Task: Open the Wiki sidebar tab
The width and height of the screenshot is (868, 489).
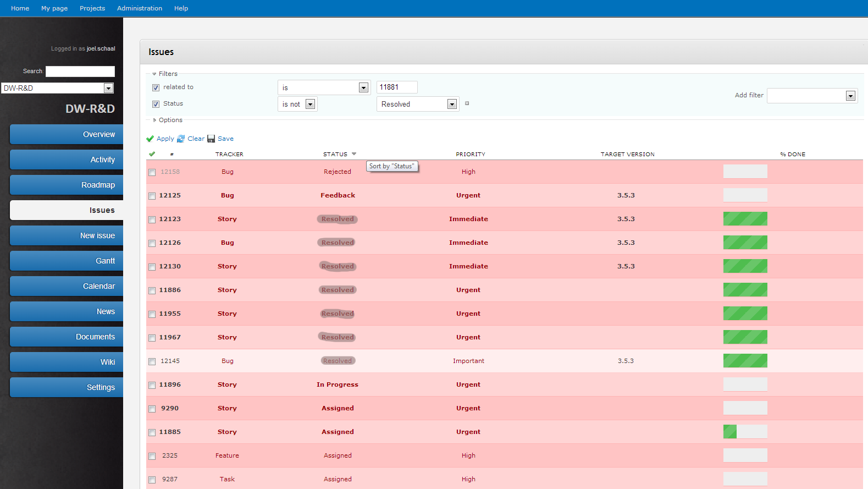Action: pos(67,362)
